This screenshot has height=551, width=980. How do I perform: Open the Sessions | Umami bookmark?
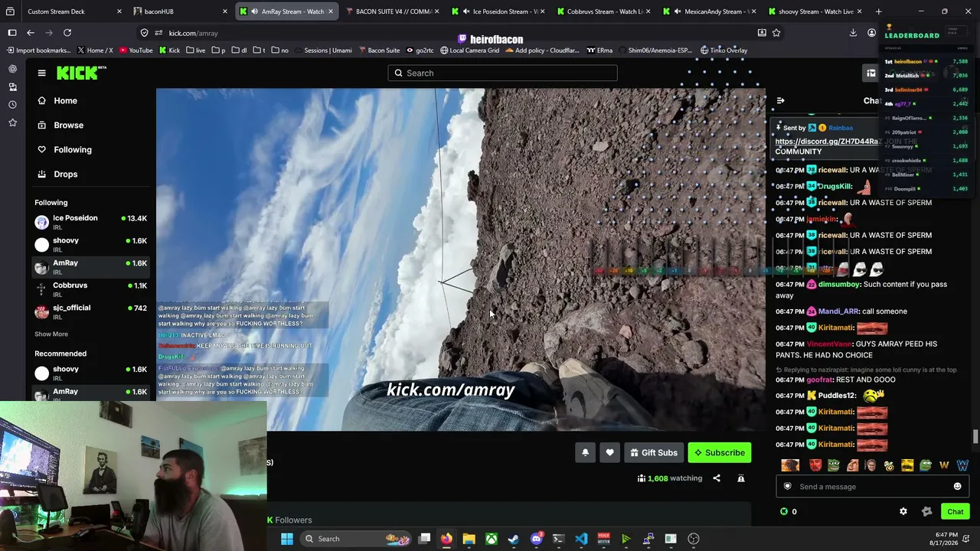[322, 51]
